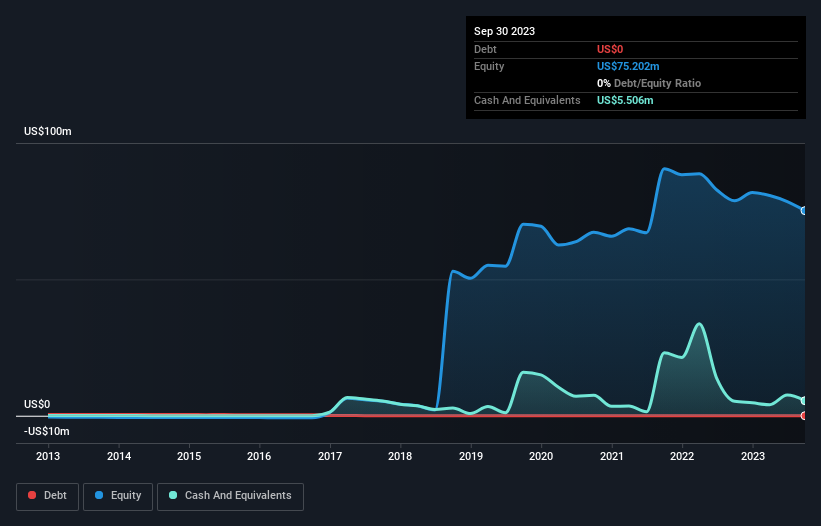The height and width of the screenshot is (526, 821).
Task: Toggle the Equity series legend button
Action: (x=118, y=496)
